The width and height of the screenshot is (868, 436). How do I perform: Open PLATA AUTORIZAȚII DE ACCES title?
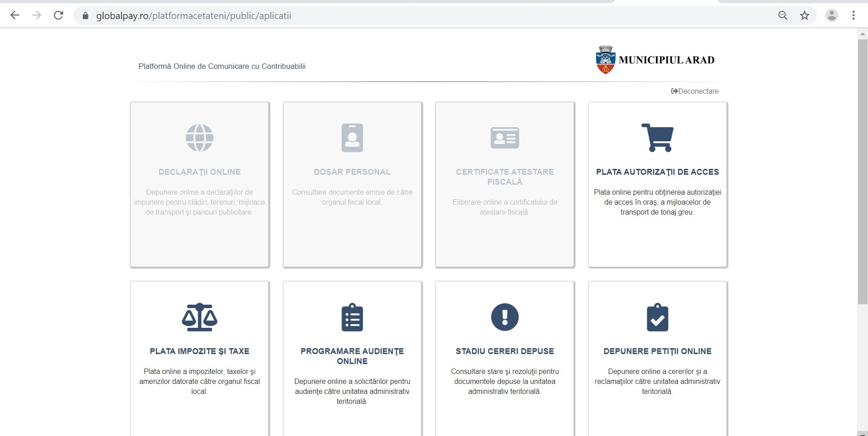click(657, 172)
